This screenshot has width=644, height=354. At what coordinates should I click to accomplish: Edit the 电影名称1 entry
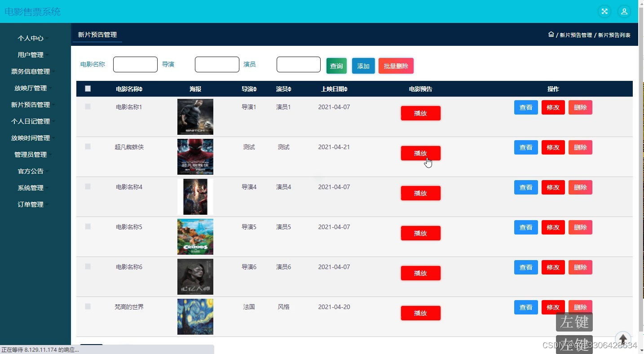553,107
